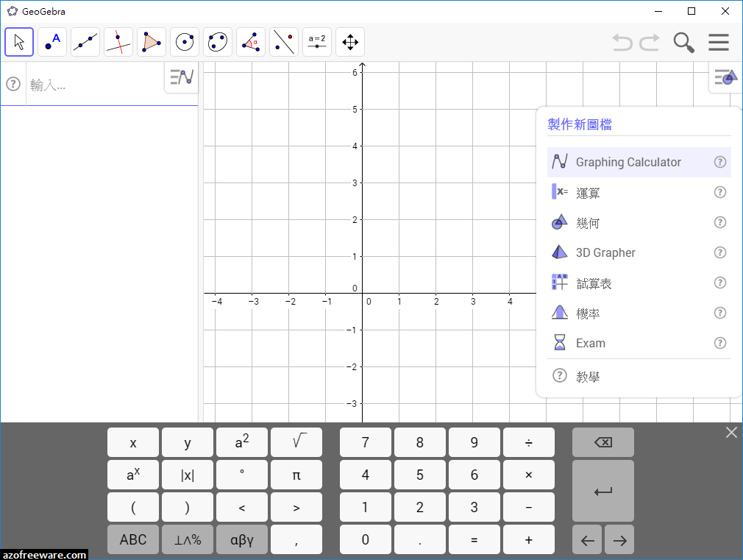Open help for Graphing Calculator

point(719,162)
